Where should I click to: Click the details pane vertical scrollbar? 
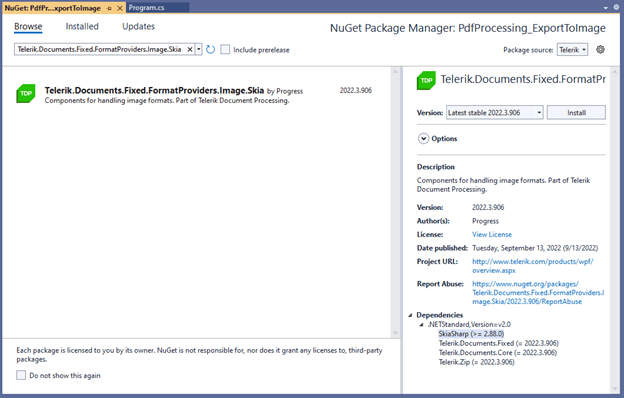[x=616, y=230]
